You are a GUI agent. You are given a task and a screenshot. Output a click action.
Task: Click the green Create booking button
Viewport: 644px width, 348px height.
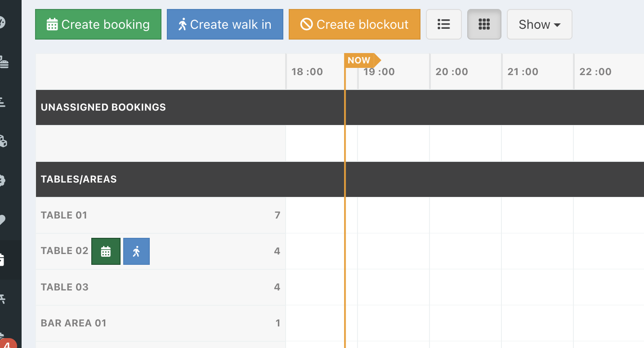pos(98,24)
